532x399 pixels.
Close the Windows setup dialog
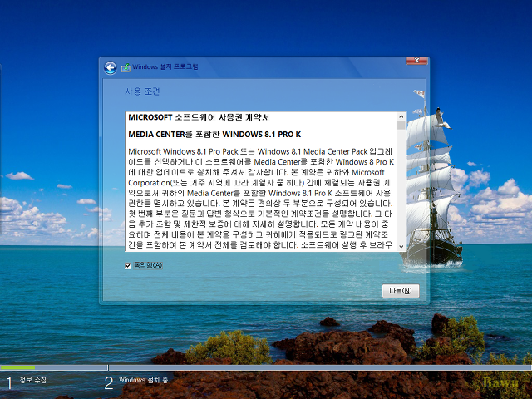(416, 61)
